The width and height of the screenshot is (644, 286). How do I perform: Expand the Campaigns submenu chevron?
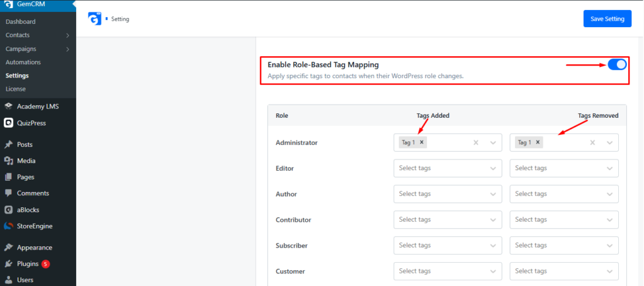[x=68, y=49]
